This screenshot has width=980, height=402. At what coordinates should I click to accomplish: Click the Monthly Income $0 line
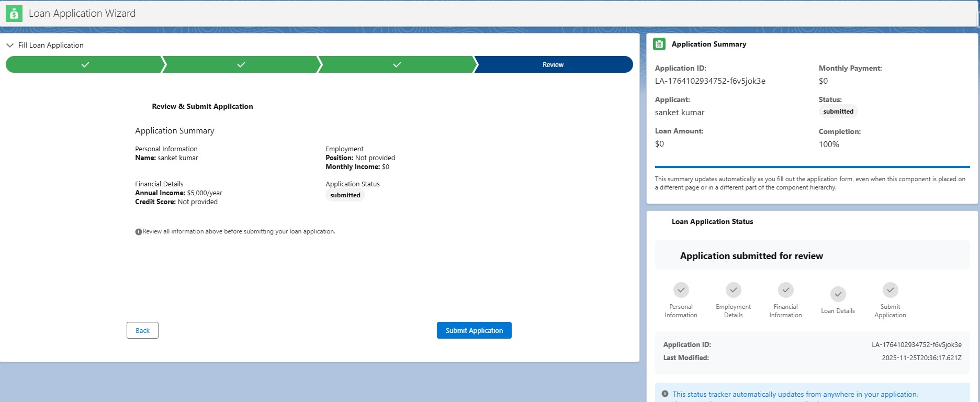tap(357, 167)
